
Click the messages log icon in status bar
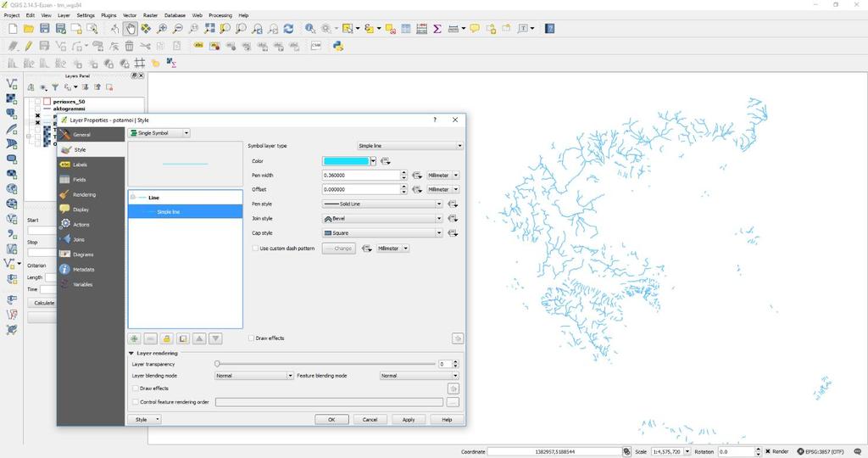(858, 451)
